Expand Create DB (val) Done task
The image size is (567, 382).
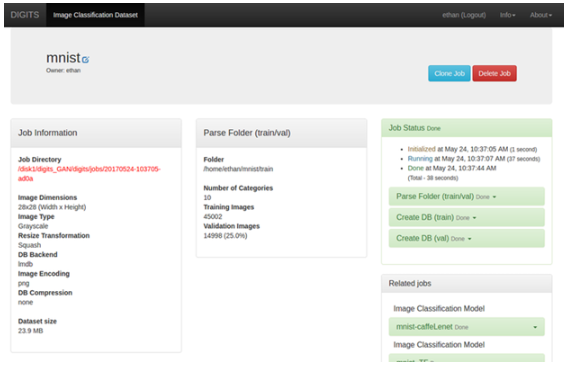tap(466, 238)
